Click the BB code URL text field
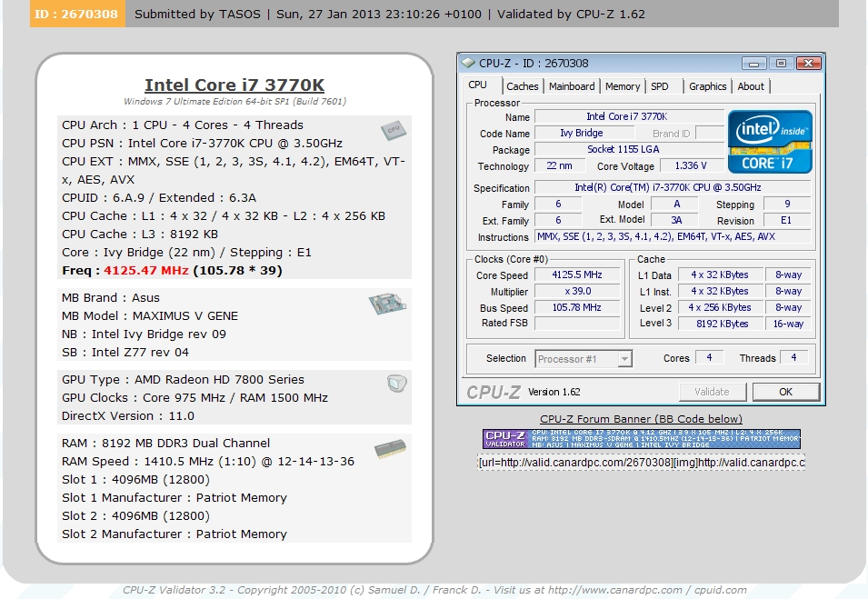868x599 pixels. coord(641,463)
